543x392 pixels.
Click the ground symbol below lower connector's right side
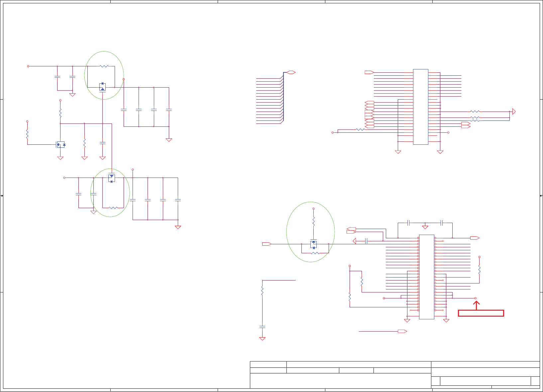(x=446, y=321)
